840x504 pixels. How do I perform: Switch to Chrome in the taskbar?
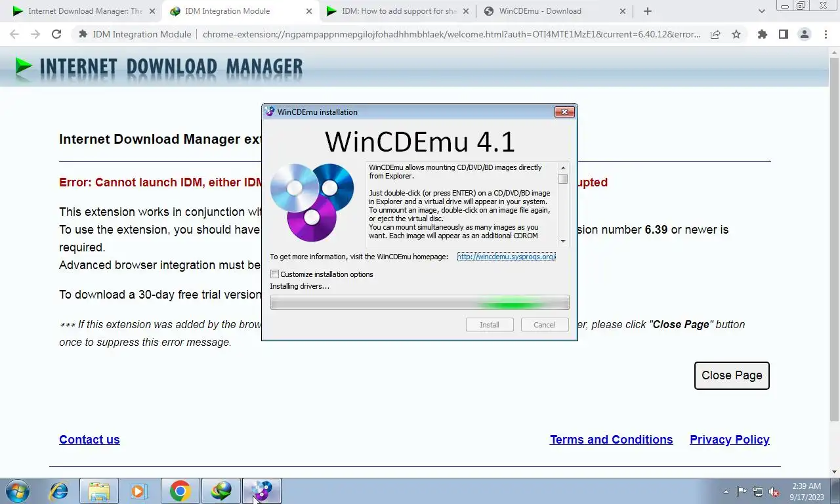coord(180,491)
